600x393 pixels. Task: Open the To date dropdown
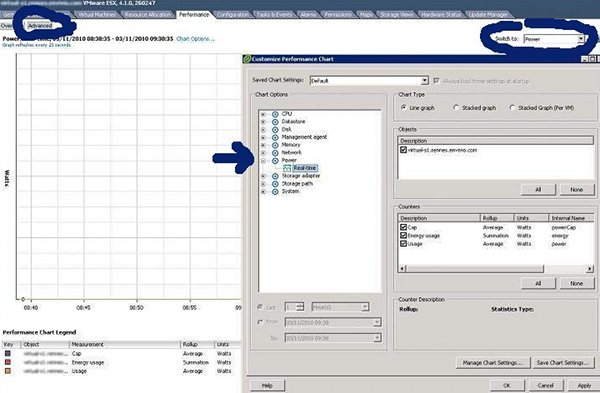pyautogui.click(x=377, y=338)
